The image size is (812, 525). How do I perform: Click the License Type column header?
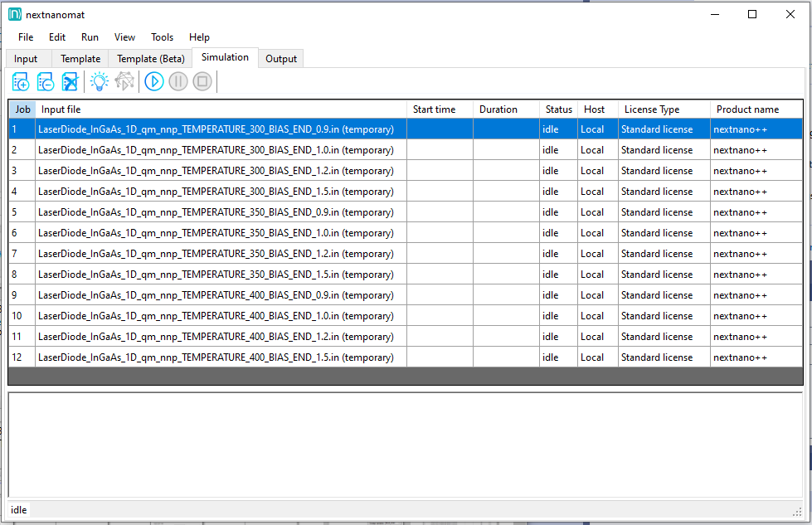tap(663, 109)
